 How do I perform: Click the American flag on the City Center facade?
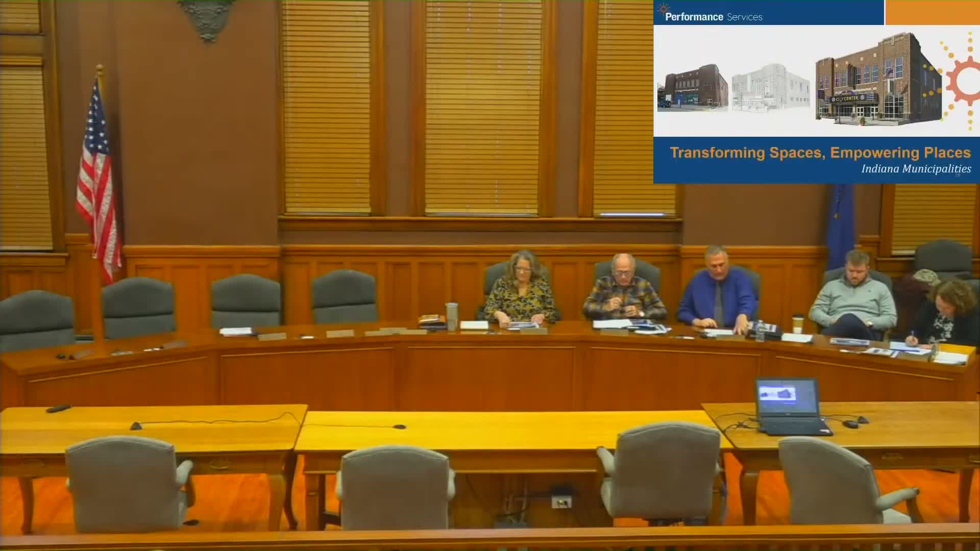click(x=888, y=74)
